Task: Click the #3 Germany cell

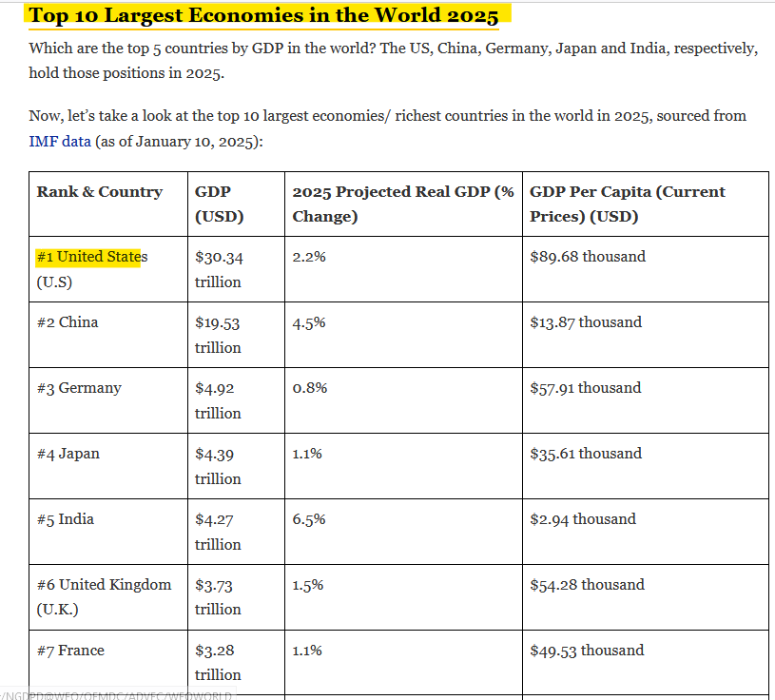Action: tap(108, 400)
